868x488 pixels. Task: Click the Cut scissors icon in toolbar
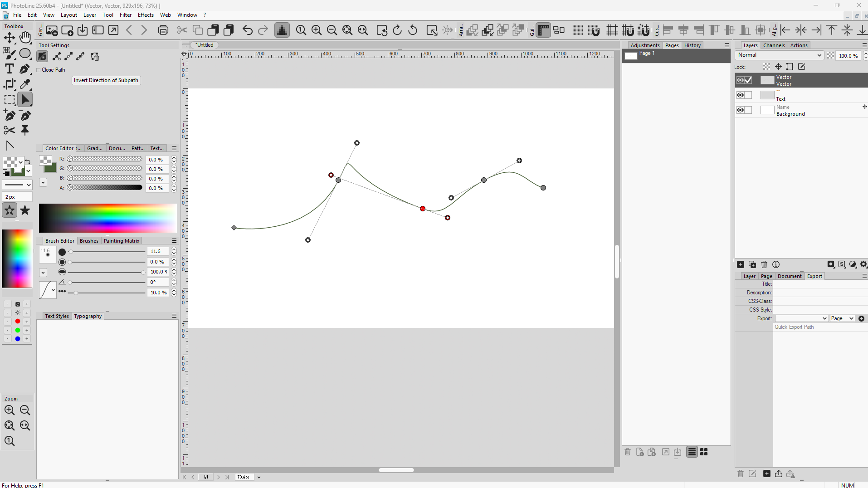point(182,30)
